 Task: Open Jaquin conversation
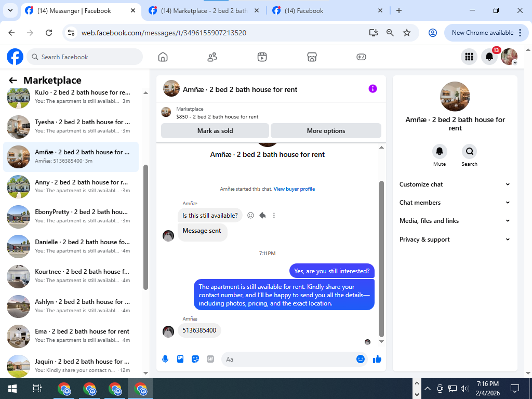[x=71, y=366]
